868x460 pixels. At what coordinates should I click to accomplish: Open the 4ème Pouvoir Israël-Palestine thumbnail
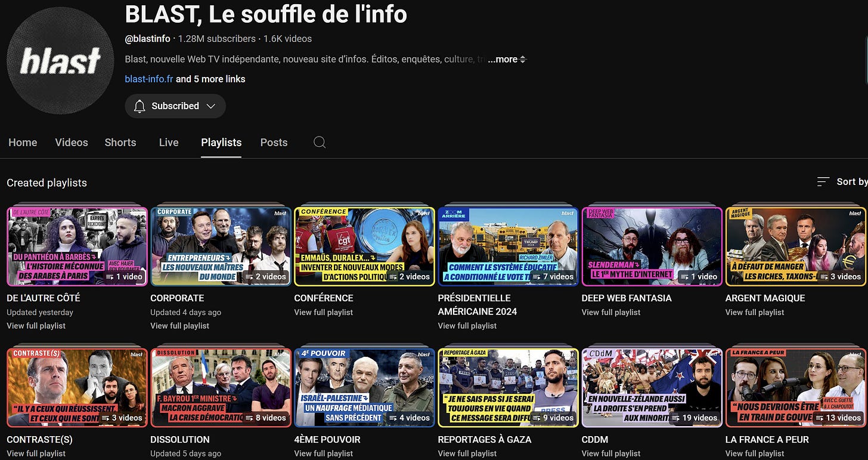[364, 388]
